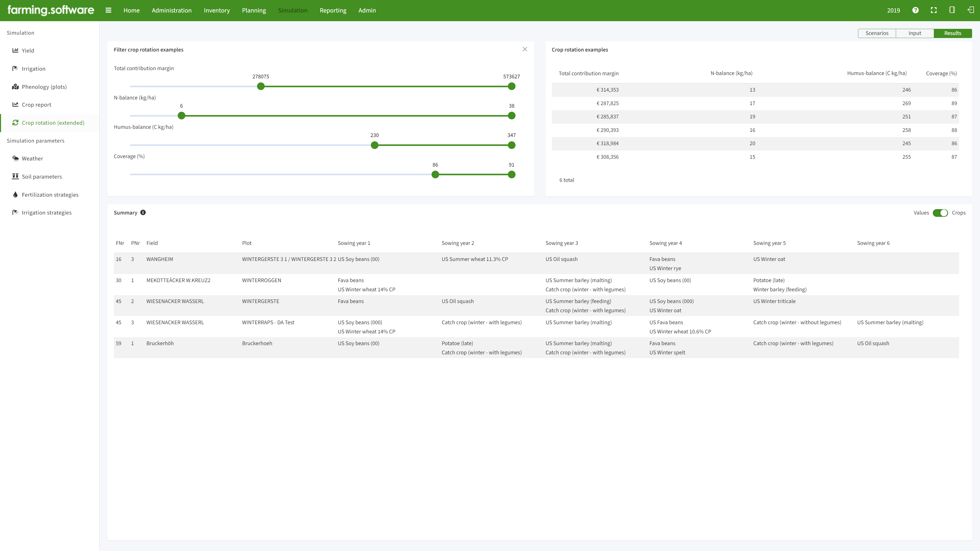Sort by N-balance (kg/ha) column header
This screenshot has width=980, height=551.
click(x=731, y=73)
